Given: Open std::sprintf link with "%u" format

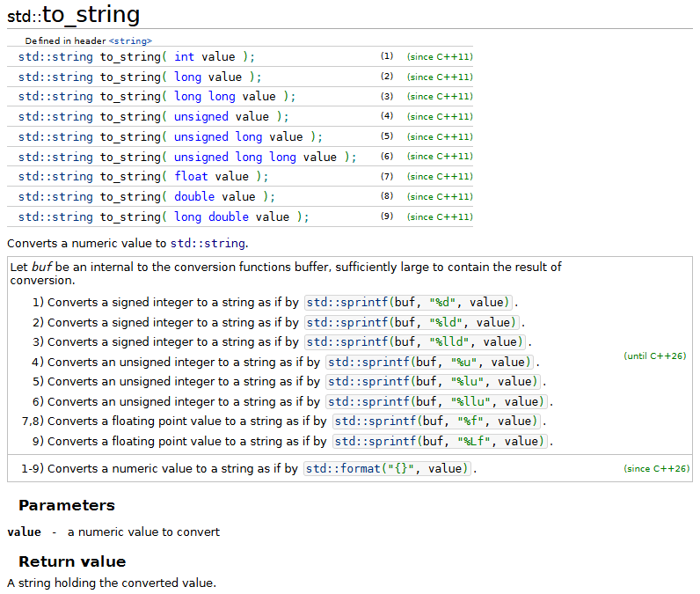Looking at the screenshot, I should [368, 363].
